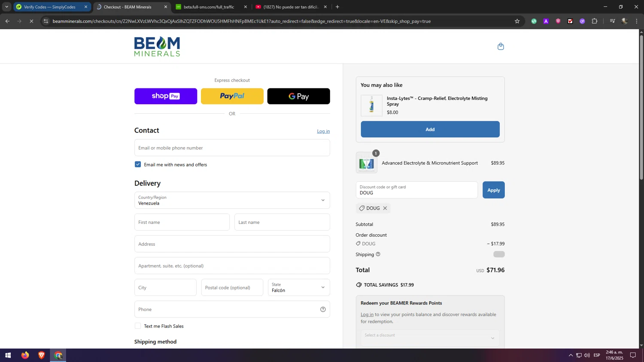The image size is (644, 362).
Task: Show hidden system tray icons
Action: [x=571, y=355]
